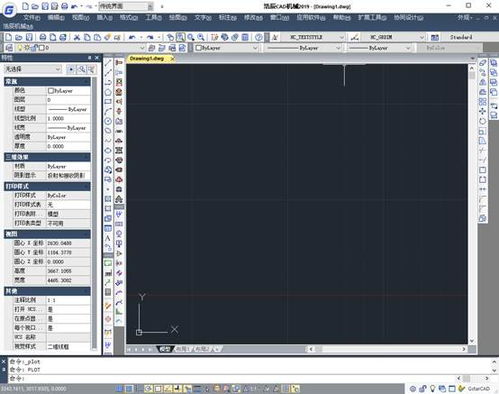Click the command line input field
Image resolution: width=499 pixels, height=394 pixels.
pyautogui.click(x=233, y=378)
